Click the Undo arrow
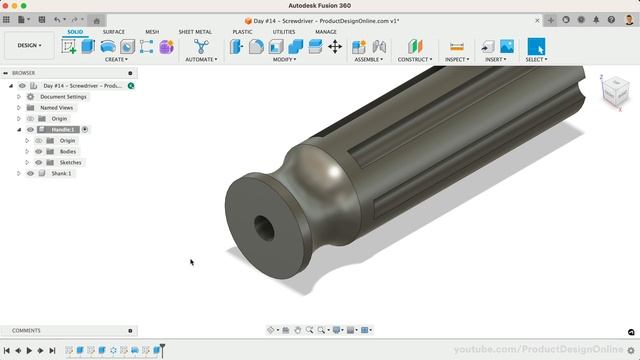Screen dimensions: 640x360 57,20
